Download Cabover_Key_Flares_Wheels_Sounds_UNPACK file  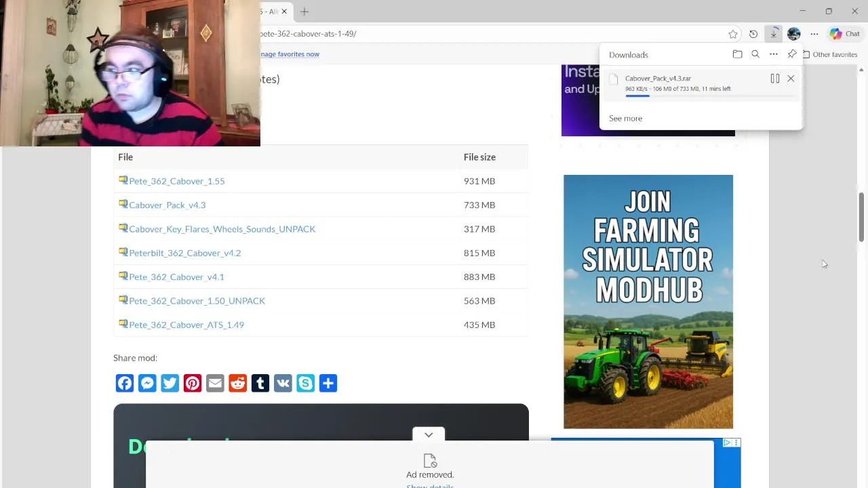click(x=222, y=229)
